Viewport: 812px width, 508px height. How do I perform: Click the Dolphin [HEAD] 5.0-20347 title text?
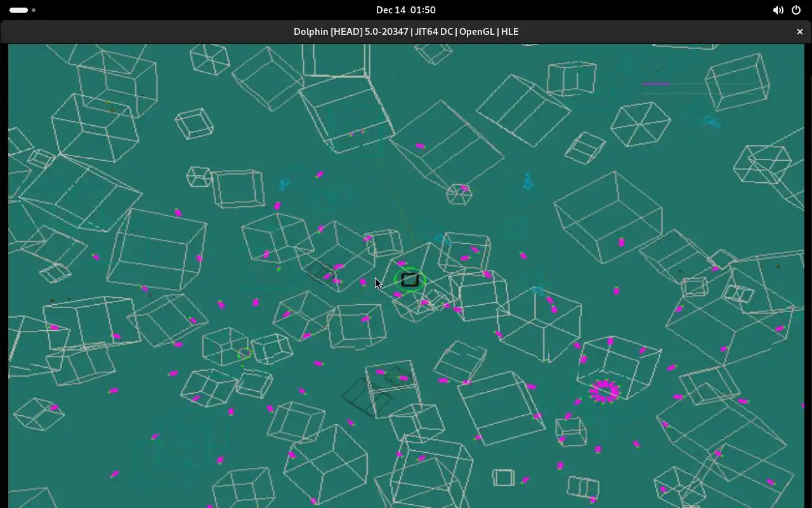pyautogui.click(x=406, y=32)
